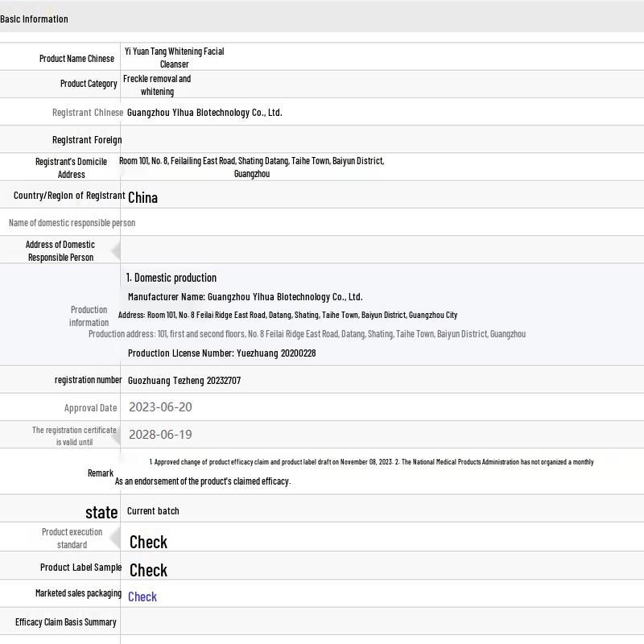The width and height of the screenshot is (644, 644).
Task: Click the 1. Domestic production heading
Action: [x=171, y=278]
